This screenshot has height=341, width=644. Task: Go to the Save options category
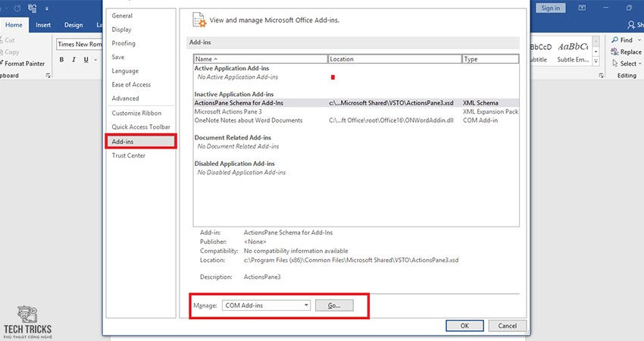click(118, 57)
